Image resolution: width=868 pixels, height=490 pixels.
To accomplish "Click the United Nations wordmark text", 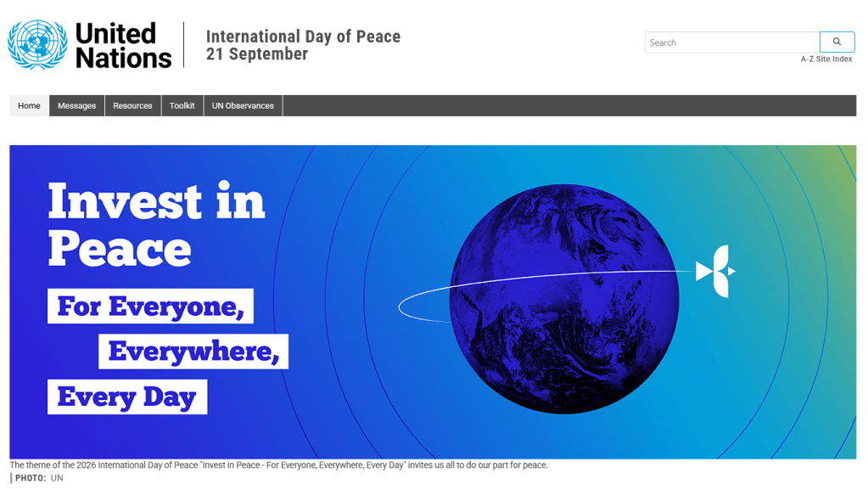I will [123, 46].
